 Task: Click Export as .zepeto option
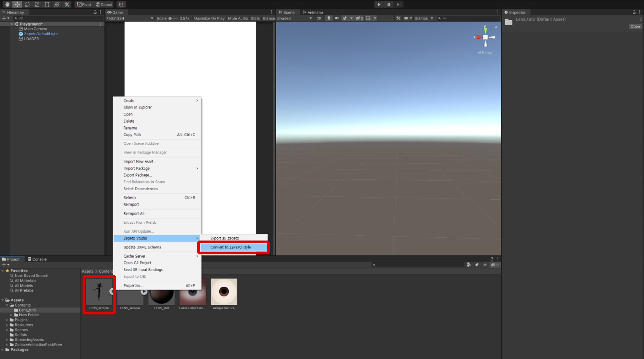pyautogui.click(x=225, y=238)
